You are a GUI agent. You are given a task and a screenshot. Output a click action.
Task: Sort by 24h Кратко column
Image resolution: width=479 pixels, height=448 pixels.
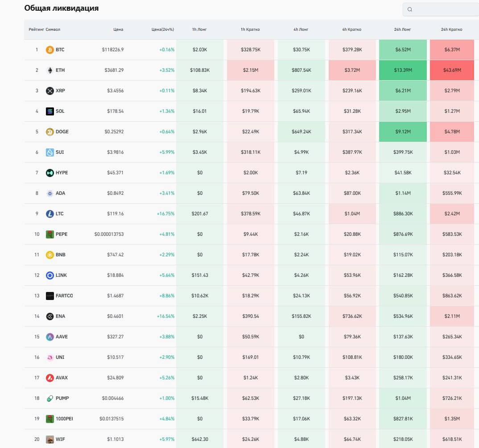coord(451,29)
